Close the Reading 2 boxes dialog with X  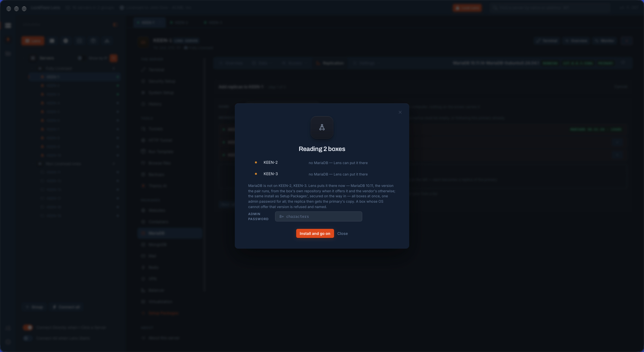[400, 112]
